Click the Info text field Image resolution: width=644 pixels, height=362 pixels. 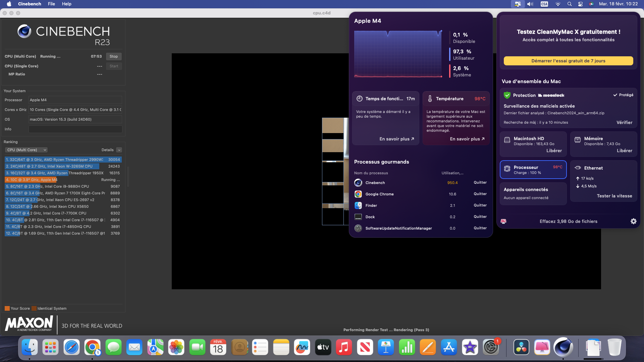[x=75, y=129]
